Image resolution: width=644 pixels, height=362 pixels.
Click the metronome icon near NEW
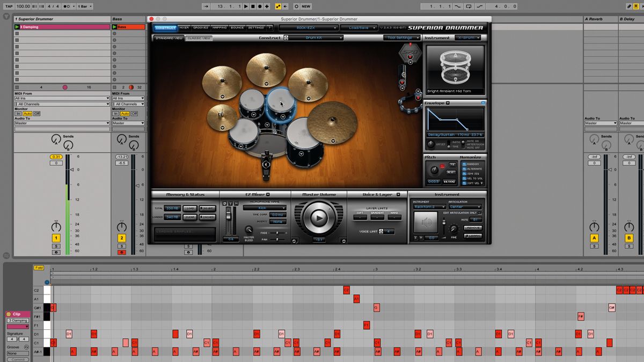point(296,5)
